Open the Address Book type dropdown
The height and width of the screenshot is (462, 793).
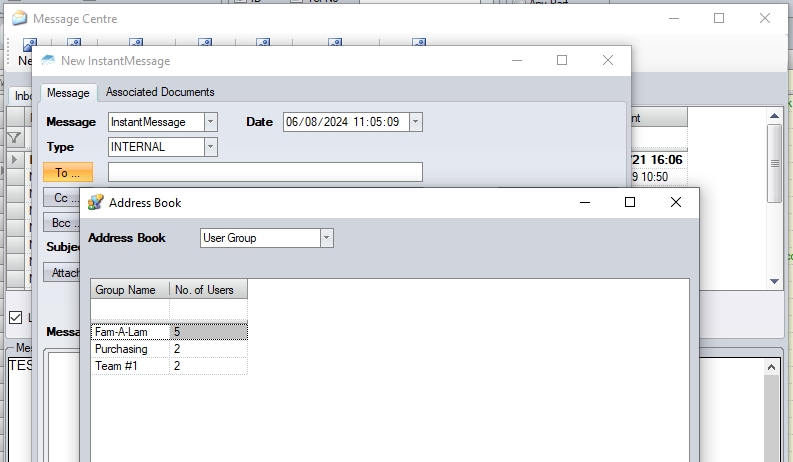pyautogui.click(x=327, y=238)
